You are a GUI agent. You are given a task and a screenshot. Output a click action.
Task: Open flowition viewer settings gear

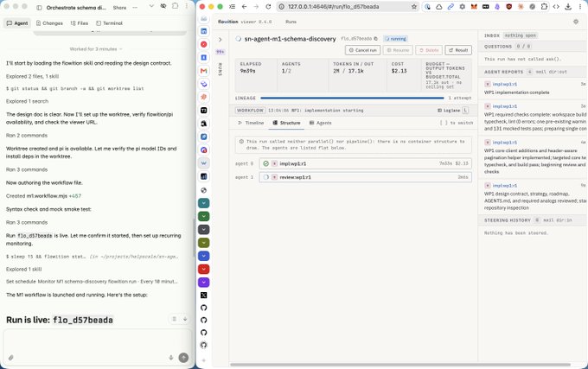pyautogui.click(x=576, y=22)
